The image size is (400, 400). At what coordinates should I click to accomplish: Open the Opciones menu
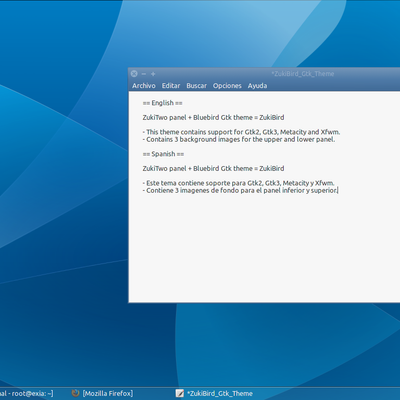click(227, 86)
